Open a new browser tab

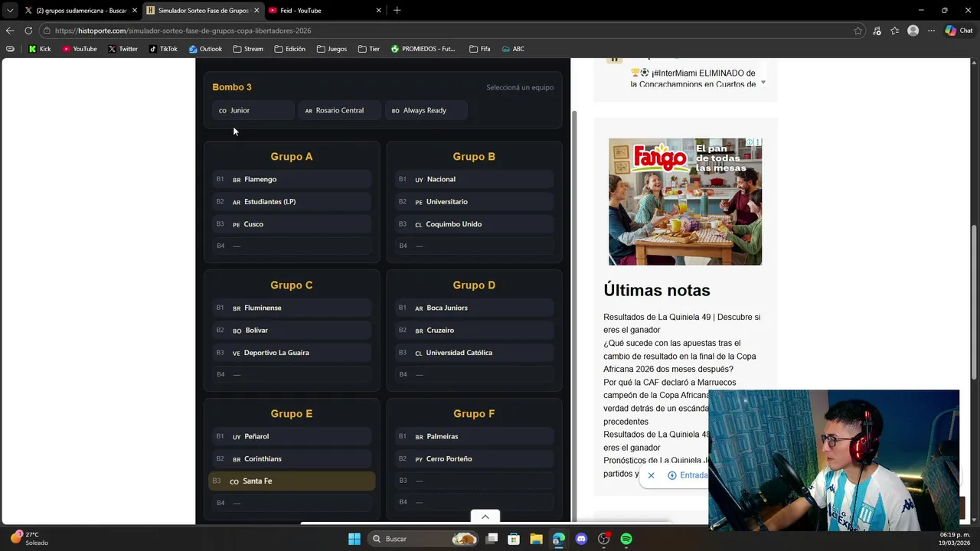pos(397,10)
